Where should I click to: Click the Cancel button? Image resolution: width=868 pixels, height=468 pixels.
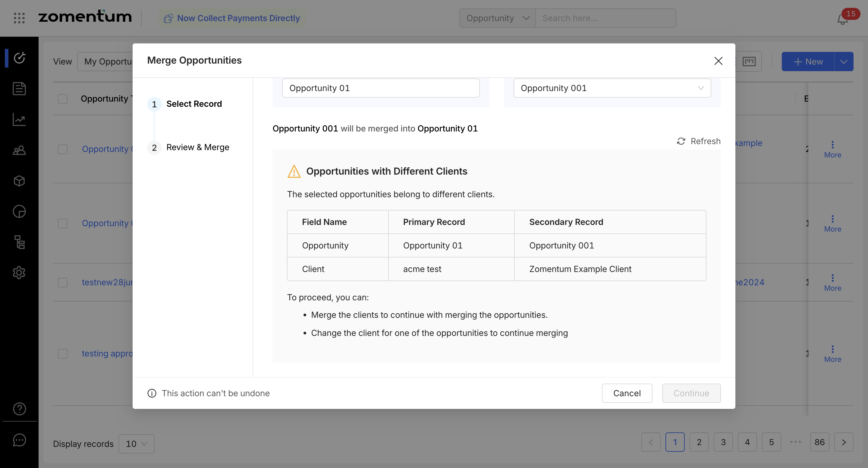pyautogui.click(x=627, y=393)
